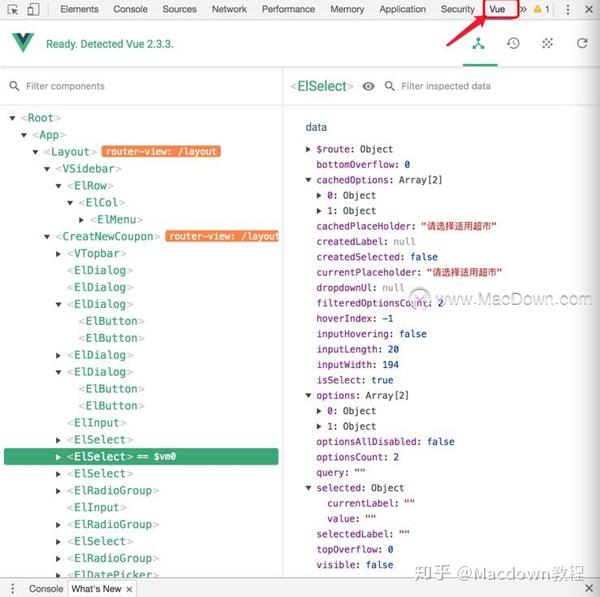Click the topOverflow: 0 property
600x597 pixels.
click(x=355, y=550)
